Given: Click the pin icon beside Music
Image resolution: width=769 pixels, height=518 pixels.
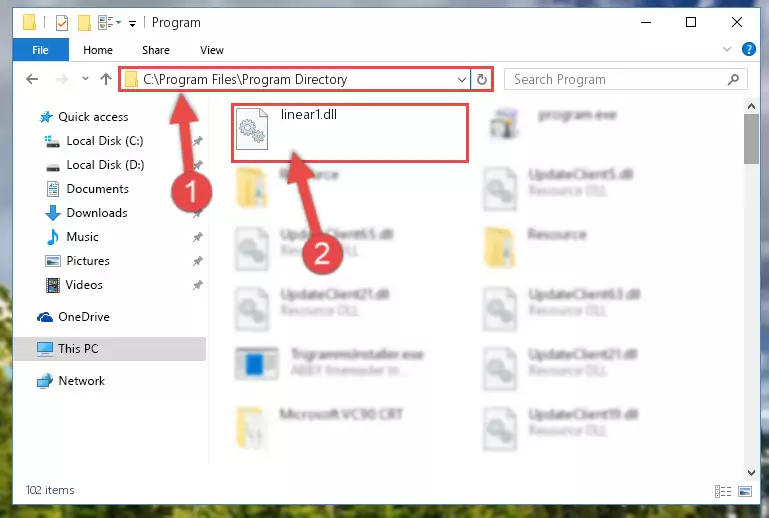Looking at the screenshot, I should pyautogui.click(x=198, y=237).
